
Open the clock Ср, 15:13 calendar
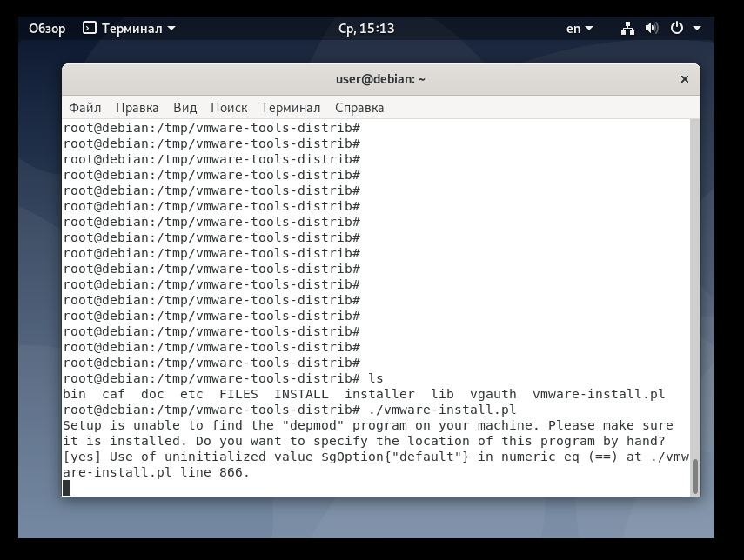click(x=366, y=29)
